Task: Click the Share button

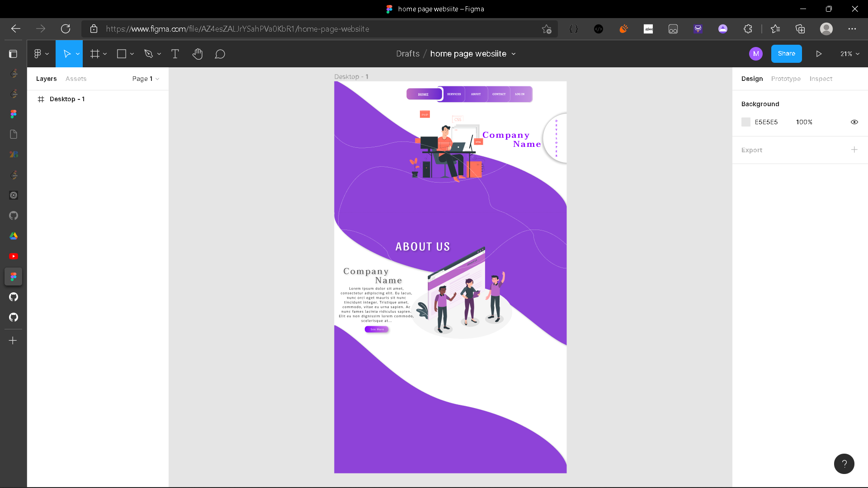Action: (786, 53)
